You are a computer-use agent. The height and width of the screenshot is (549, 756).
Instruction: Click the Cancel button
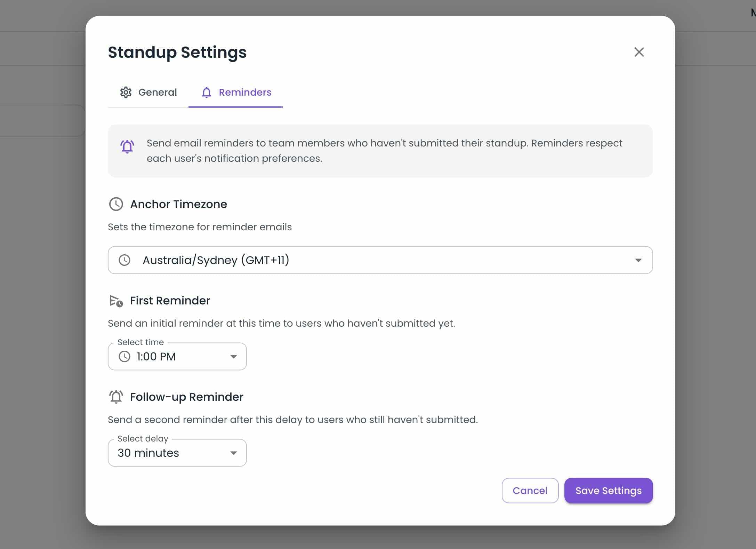point(530,491)
